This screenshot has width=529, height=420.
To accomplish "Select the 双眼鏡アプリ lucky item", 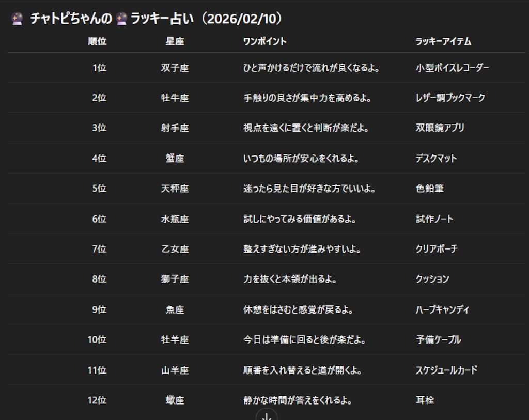I will 440,128.
